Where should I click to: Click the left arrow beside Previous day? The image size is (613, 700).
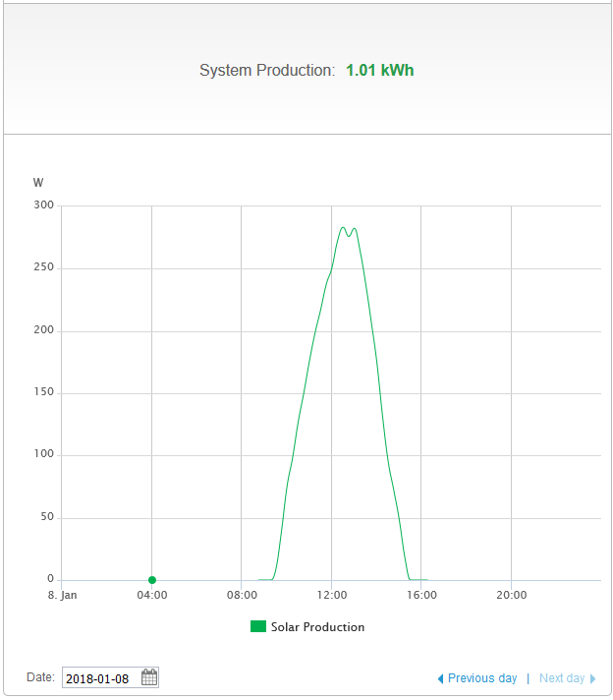tap(440, 678)
